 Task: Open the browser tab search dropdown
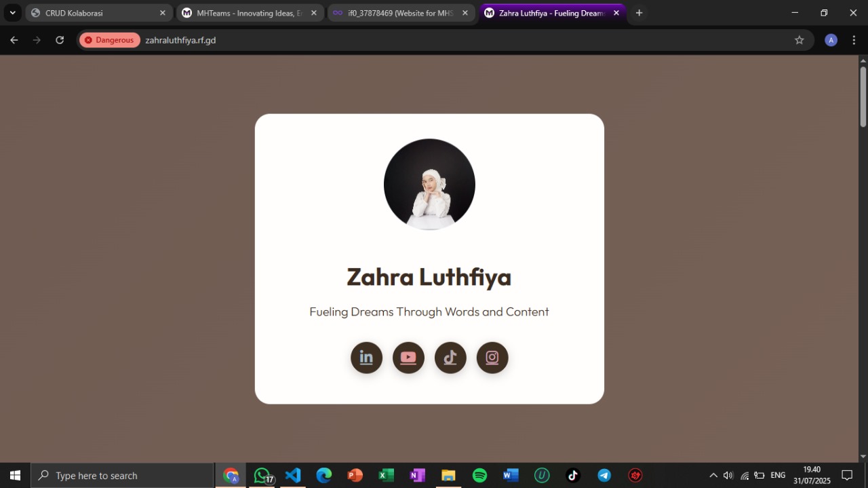pyautogui.click(x=12, y=12)
